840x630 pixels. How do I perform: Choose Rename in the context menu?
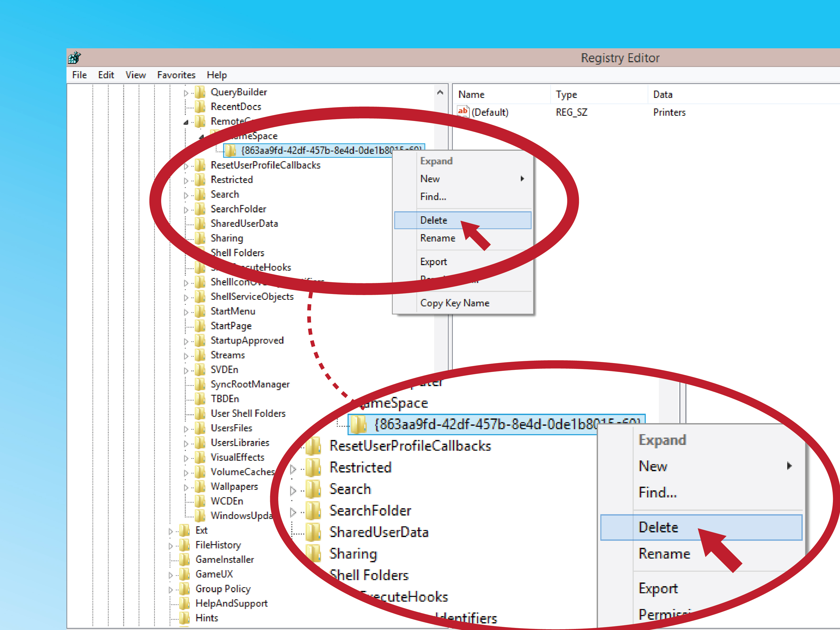(463, 238)
